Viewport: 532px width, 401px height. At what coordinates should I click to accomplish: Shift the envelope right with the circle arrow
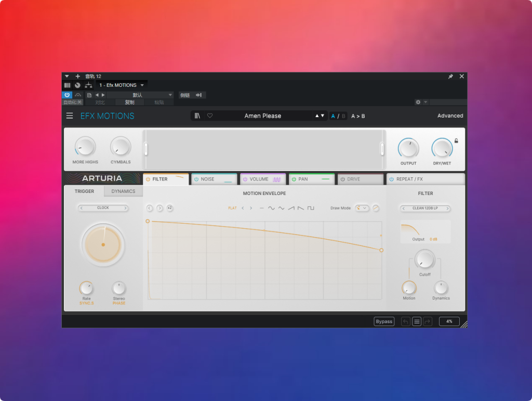pos(159,208)
